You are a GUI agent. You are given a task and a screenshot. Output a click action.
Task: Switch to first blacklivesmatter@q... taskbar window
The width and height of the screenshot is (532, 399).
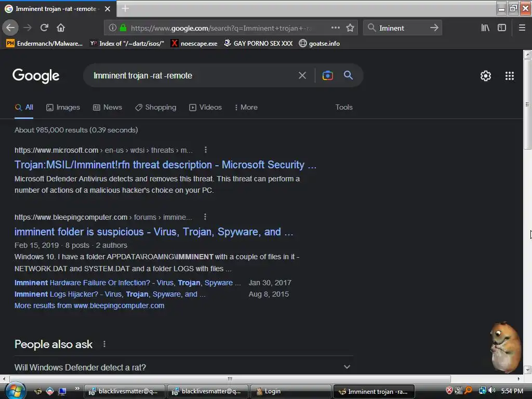[125, 391]
